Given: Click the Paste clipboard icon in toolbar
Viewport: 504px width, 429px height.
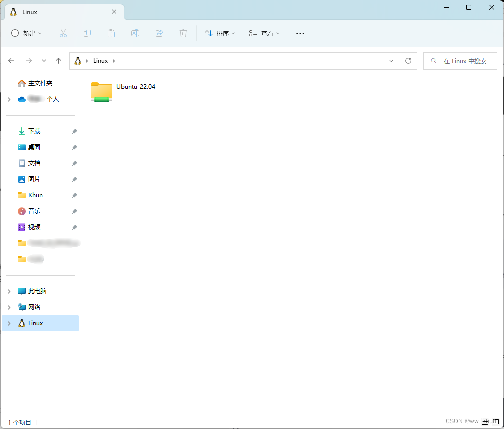Looking at the screenshot, I should tap(111, 33).
